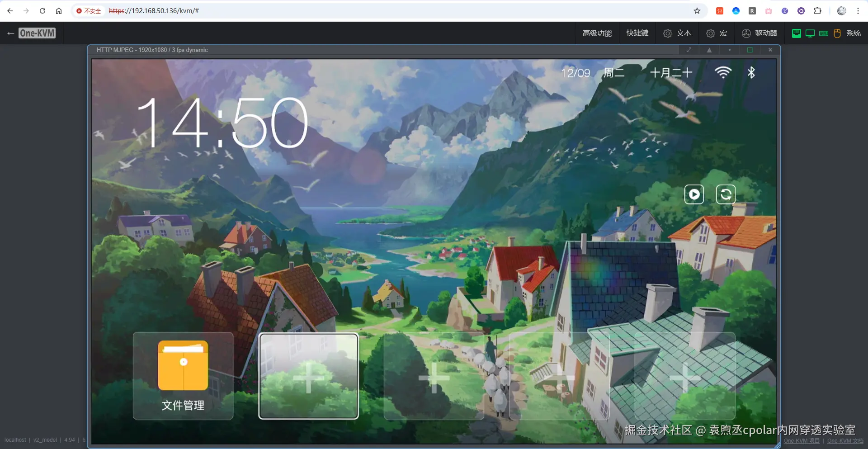Click the 周二 weekday text
The height and width of the screenshot is (449, 868).
[x=614, y=73]
